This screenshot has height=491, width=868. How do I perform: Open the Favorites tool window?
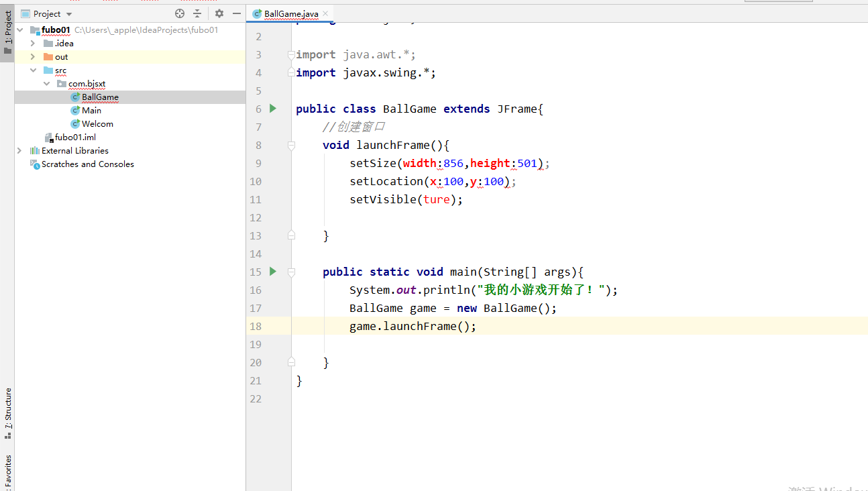[7, 472]
